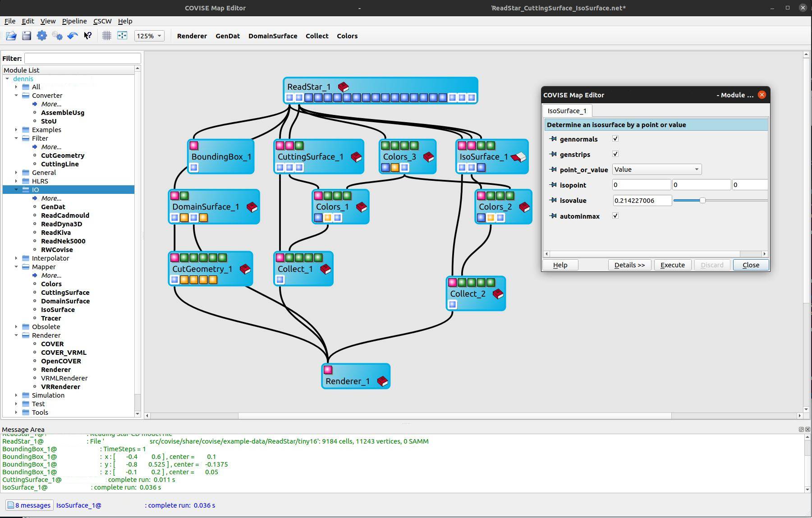The image size is (812, 518).
Task: Open Colors_2 parameter book icon
Action: [x=524, y=207]
